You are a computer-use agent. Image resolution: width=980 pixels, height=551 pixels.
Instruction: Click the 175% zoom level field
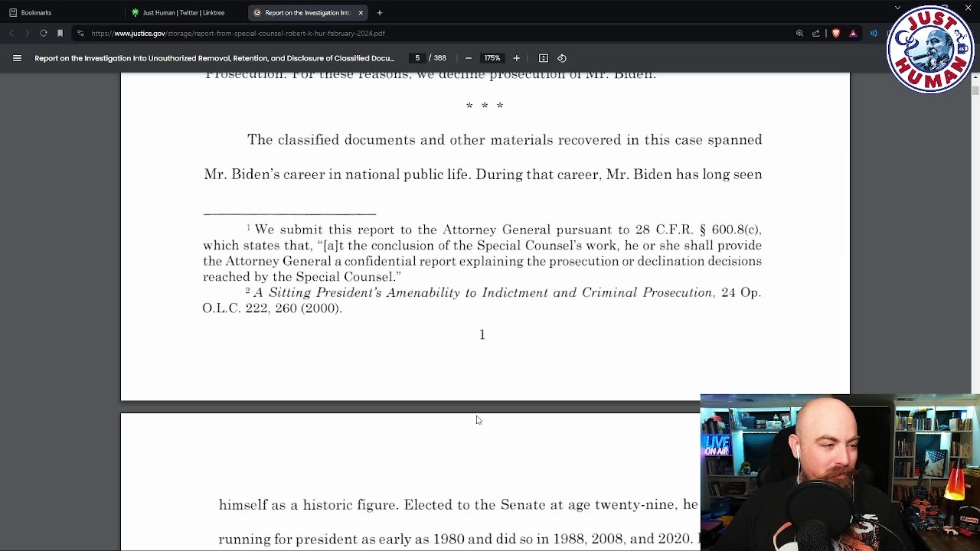492,58
